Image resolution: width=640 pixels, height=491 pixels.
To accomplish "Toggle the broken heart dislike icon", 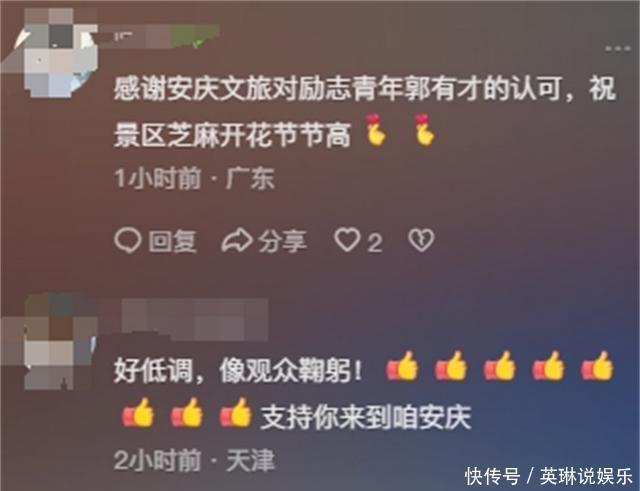I will [x=421, y=240].
